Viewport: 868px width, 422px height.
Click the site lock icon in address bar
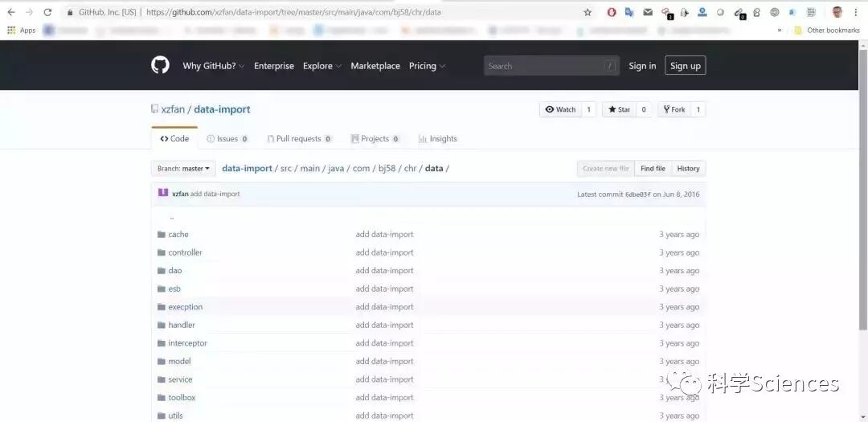click(x=69, y=12)
